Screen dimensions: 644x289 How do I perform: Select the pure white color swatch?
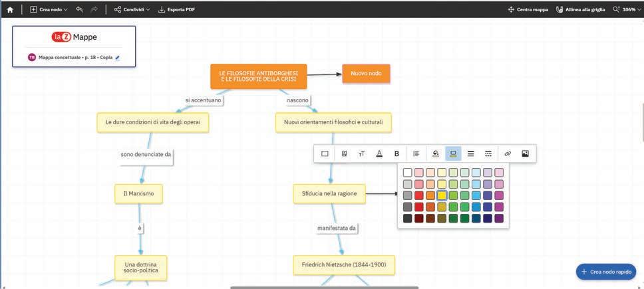(407, 173)
